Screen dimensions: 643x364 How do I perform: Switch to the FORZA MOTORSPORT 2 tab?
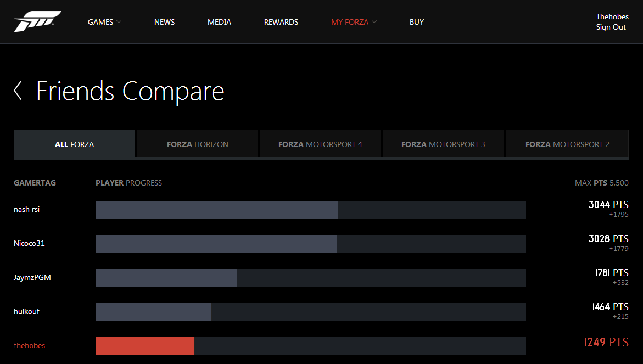tap(567, 143)
